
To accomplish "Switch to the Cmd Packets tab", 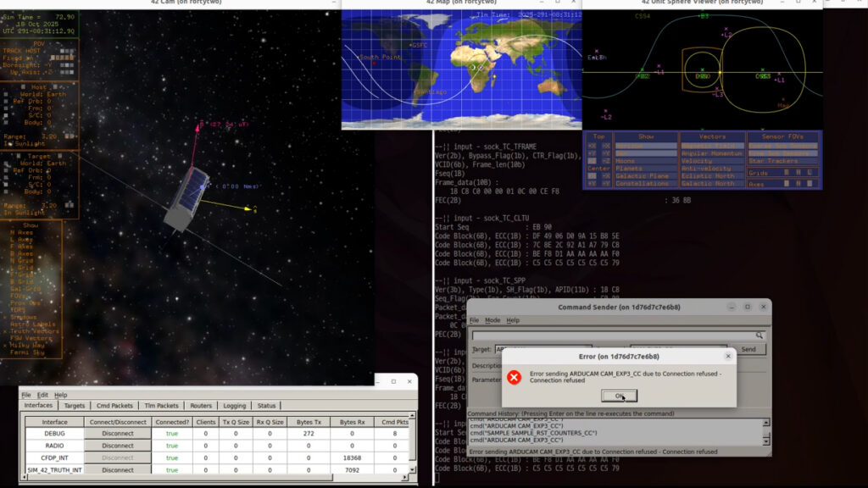I will click(x=114, y=406).
